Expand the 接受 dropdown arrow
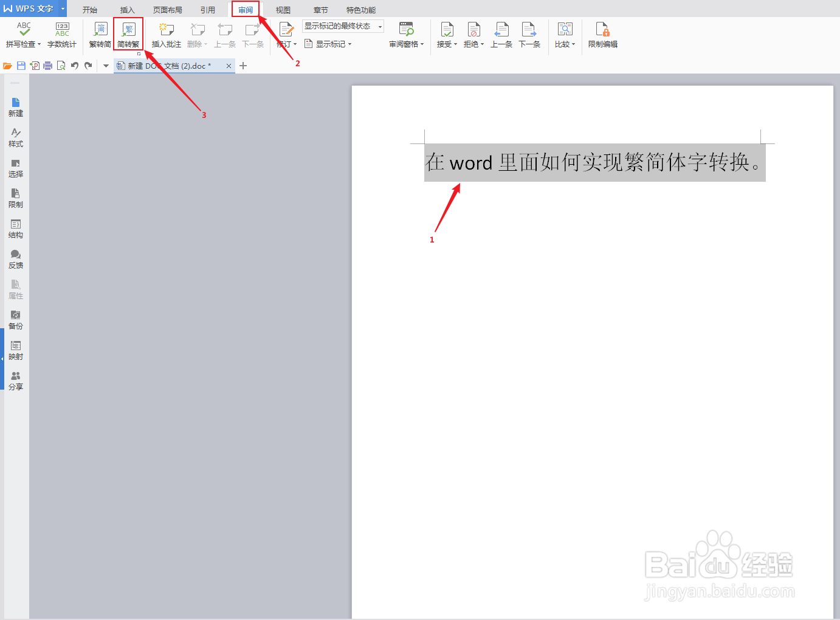 click(x=455, y=44)
